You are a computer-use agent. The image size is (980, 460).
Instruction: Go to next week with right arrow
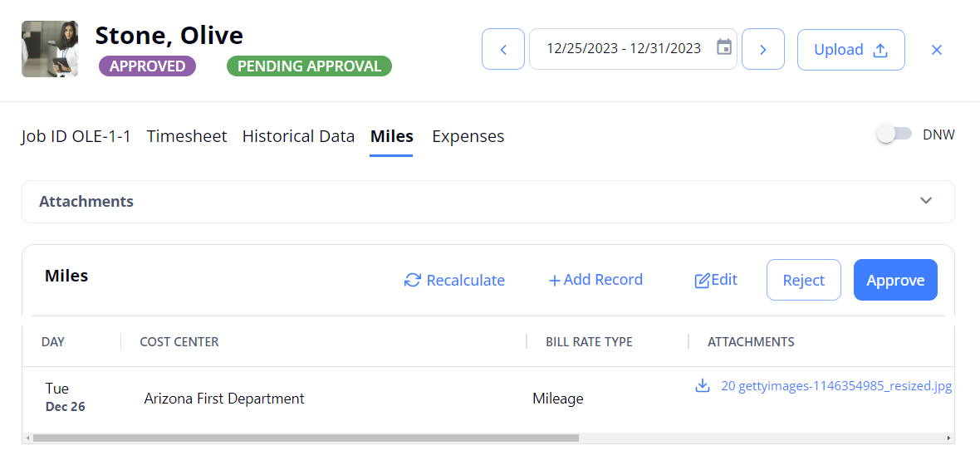762,49
